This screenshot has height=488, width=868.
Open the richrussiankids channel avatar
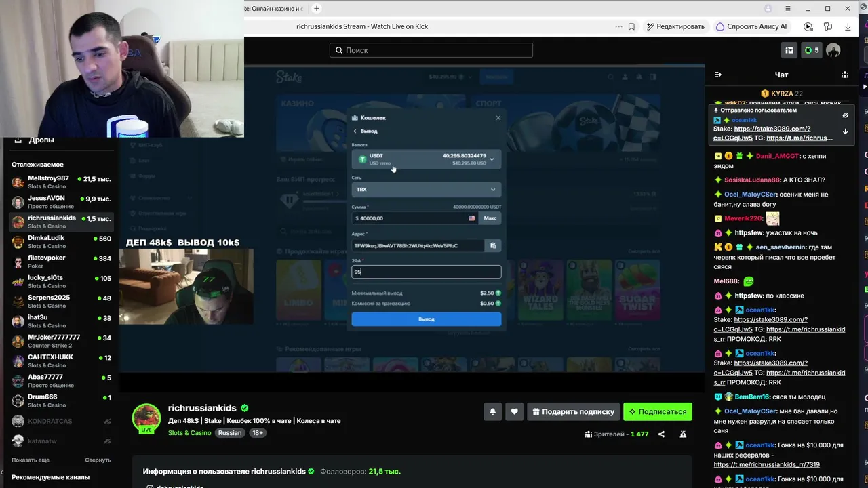pos(146,418)
